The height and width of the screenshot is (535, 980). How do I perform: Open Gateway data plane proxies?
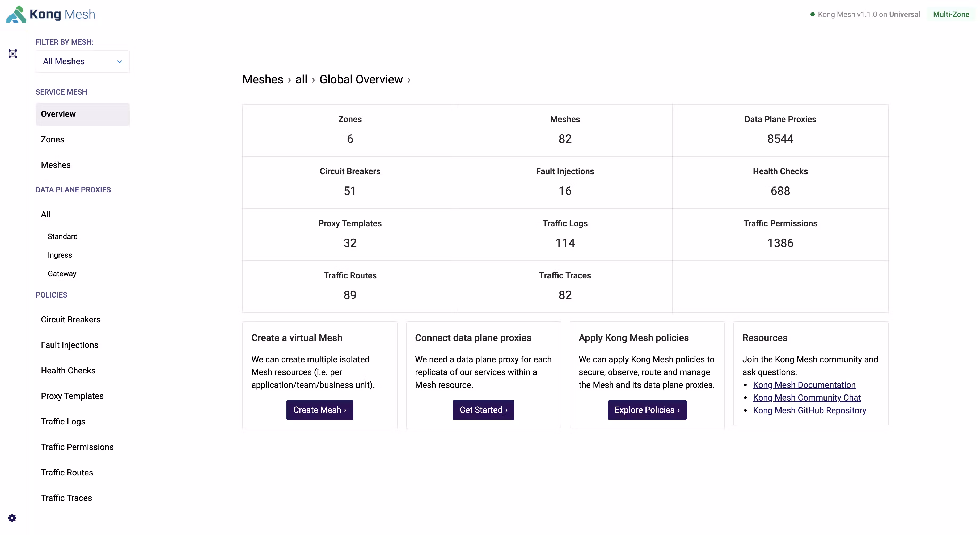pos(62,274)
